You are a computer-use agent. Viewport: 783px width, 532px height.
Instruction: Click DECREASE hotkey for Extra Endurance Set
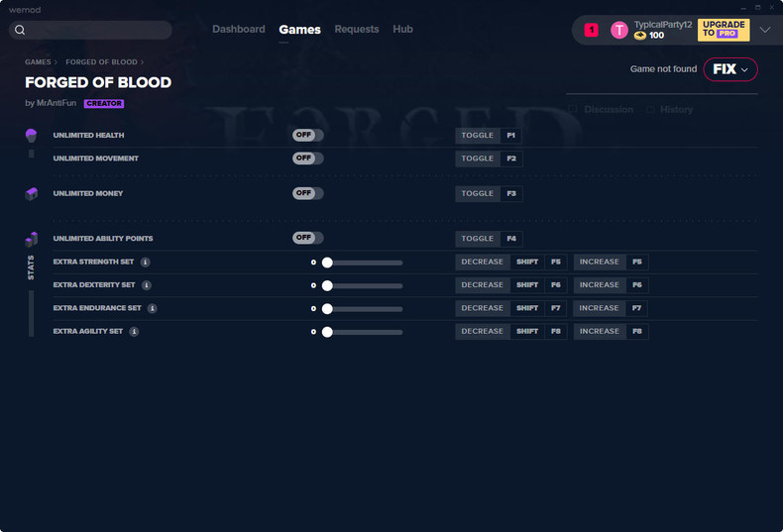483,308
